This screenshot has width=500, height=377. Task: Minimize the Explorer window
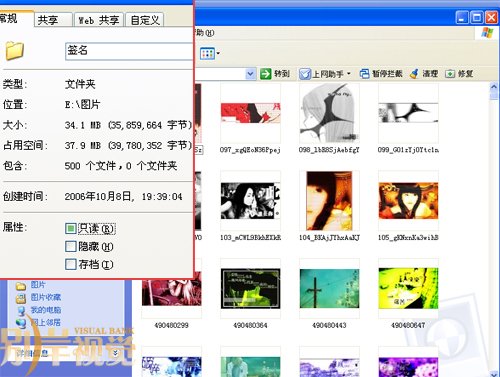coord(462,17)
